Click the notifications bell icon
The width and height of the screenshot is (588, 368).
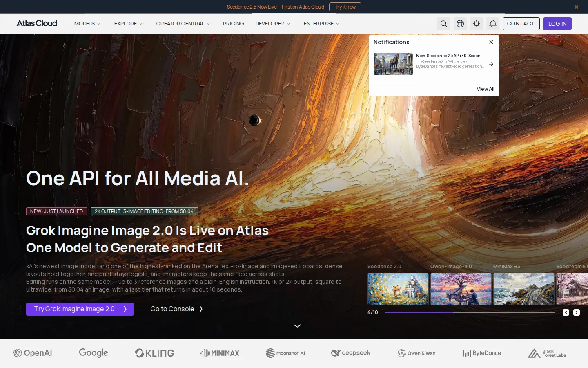(x=493, y=24)
